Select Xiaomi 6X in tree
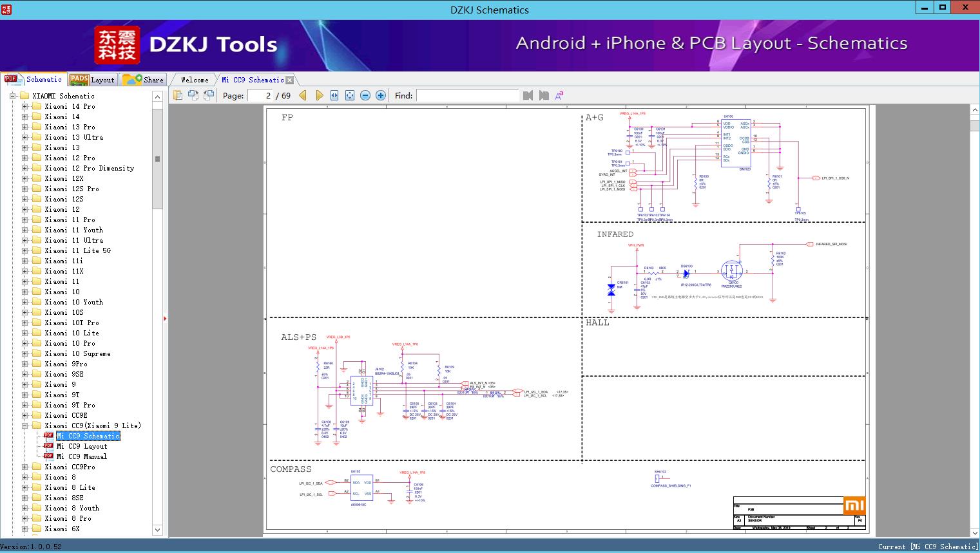 [x=62, y=529]
